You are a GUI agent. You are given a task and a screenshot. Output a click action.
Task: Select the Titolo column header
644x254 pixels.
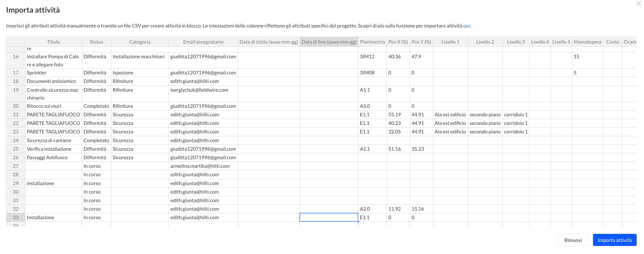pos(53,42)
